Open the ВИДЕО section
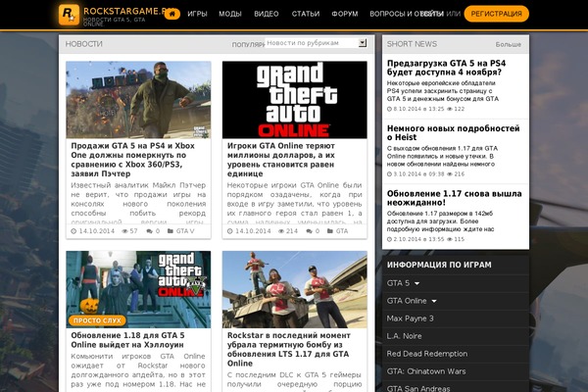This screenshot has width=588, height=392. click(267, 14)
